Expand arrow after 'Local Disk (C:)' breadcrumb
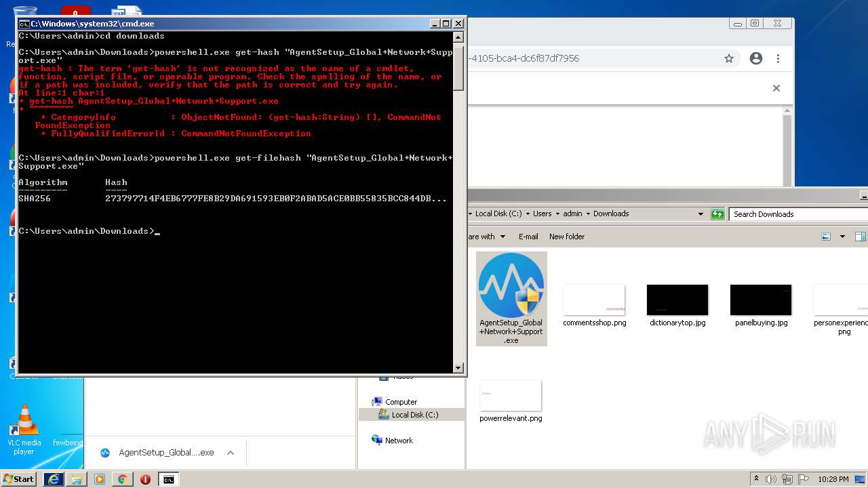 click(528, 213)
